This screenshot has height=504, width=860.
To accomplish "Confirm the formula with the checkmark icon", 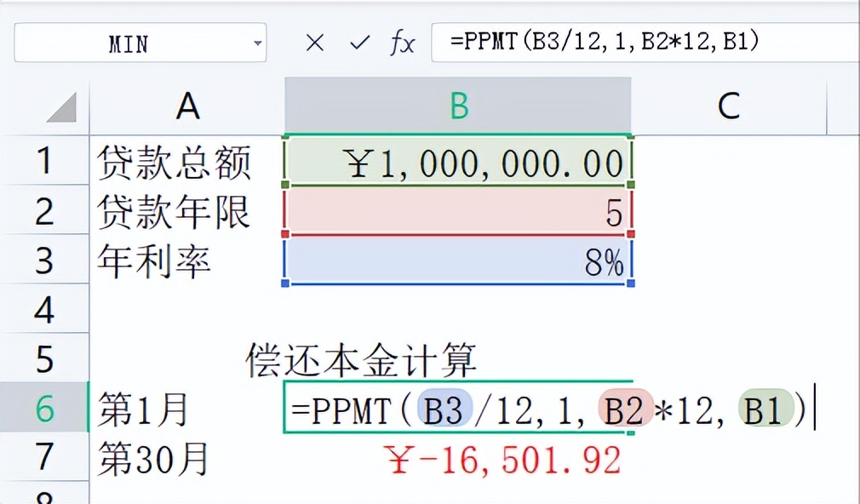I will click(x=360, y=42).
